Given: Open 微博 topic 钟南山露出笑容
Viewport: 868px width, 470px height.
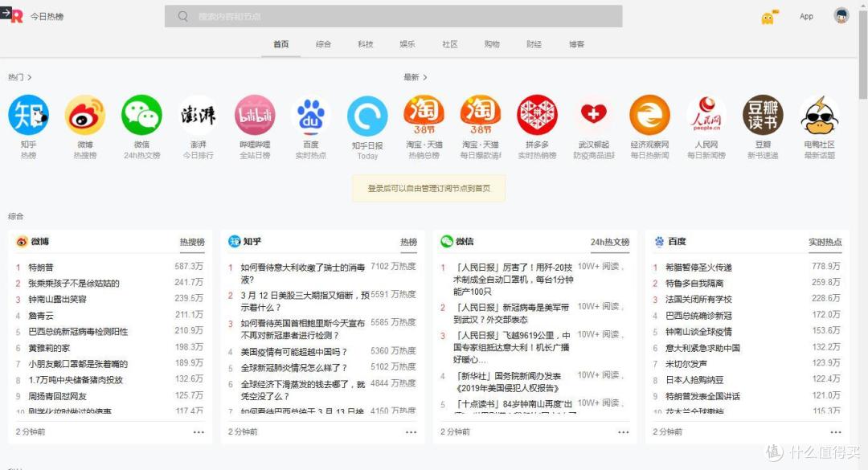Looking at the screenshot, I should pos(58,299).
